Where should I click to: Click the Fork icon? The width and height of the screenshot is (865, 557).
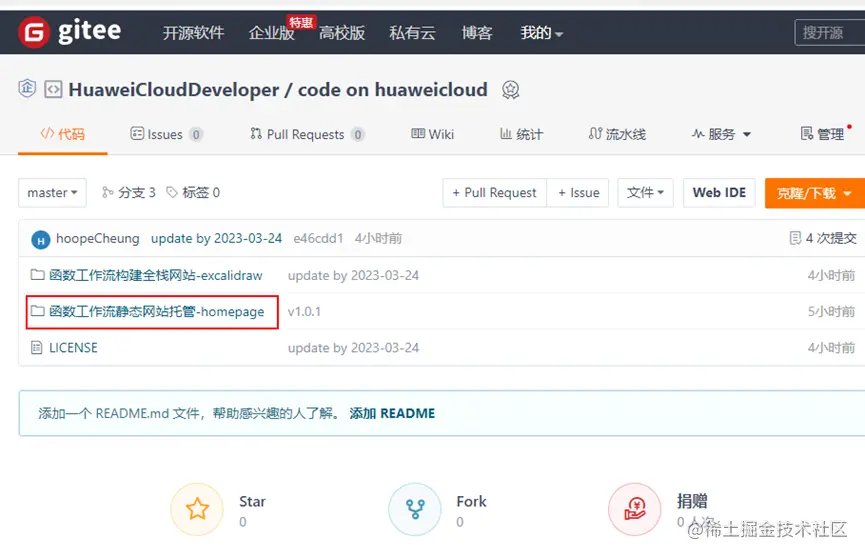(415, 509)
